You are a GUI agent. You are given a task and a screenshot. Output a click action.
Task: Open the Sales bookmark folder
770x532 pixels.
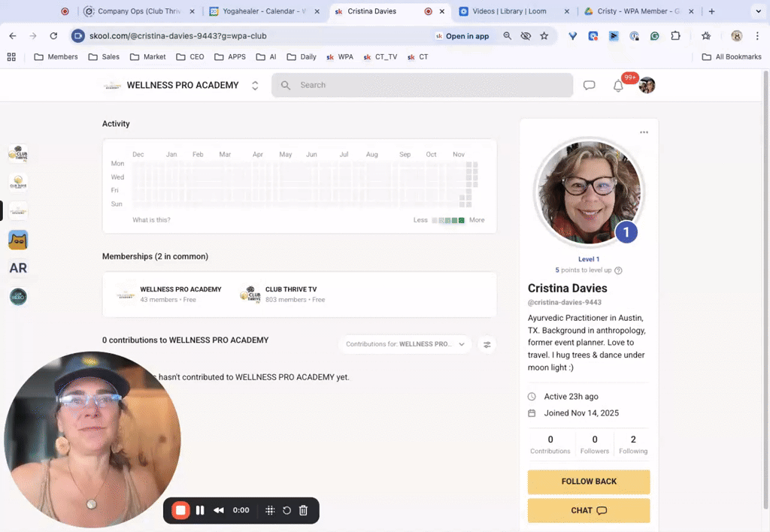pos(104,57)
